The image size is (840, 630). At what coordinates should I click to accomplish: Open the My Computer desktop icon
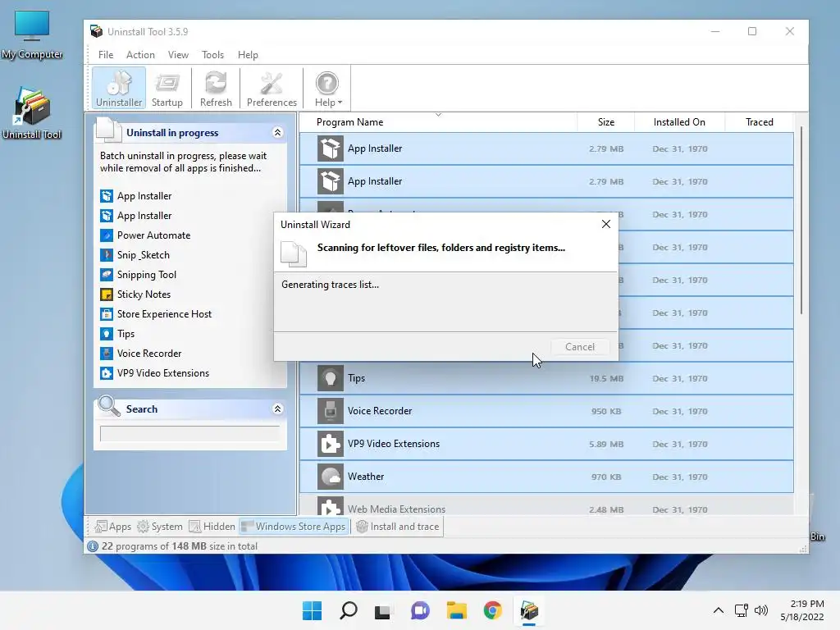pos(32,34)
